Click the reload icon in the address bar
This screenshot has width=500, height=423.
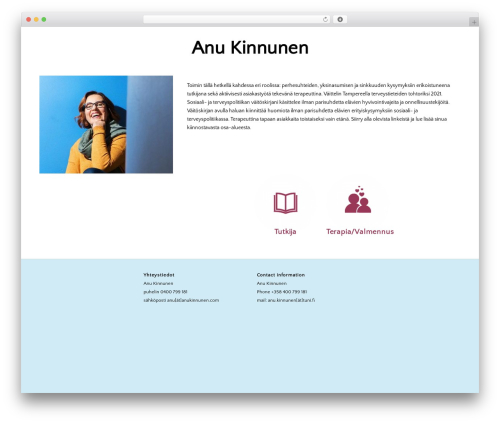325,19
